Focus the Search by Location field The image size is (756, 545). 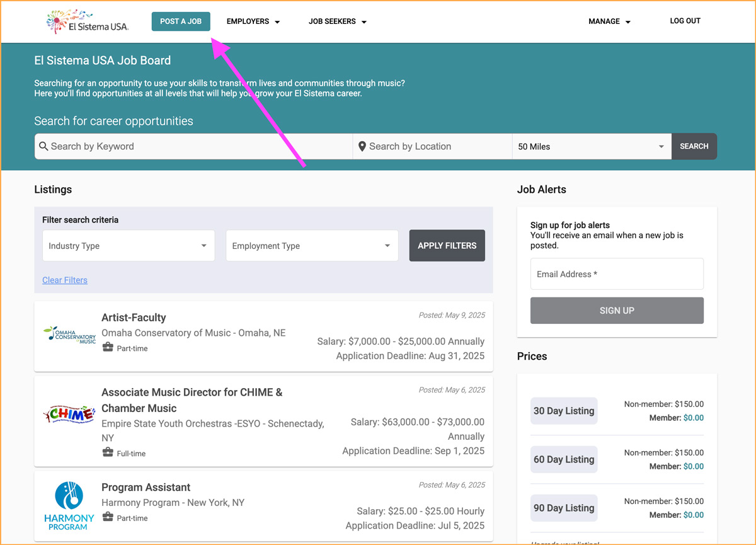[x=432, y=146]
